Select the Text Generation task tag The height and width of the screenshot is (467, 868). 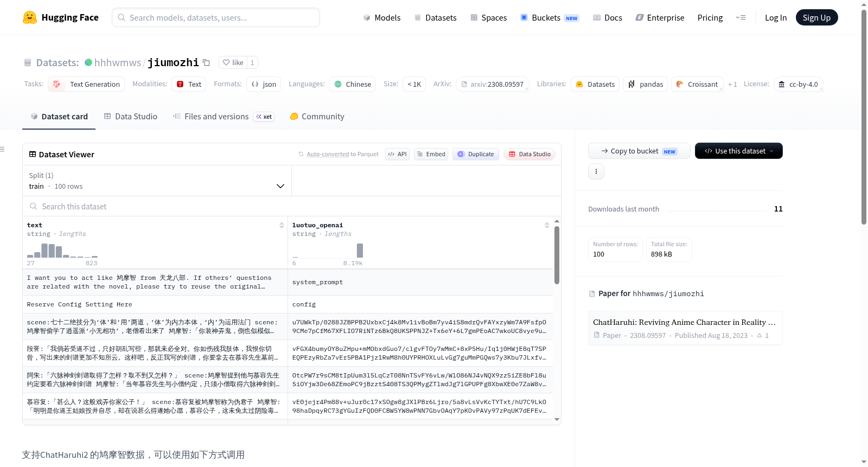86,84
